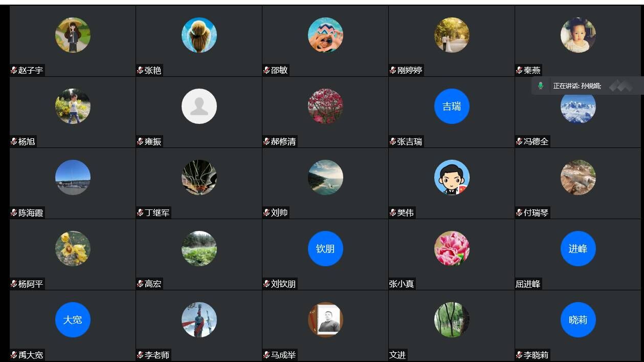Viewport: 644px width, 362px height.
Task: Select the blue 钦朋 avatar circle
Action: point(325,249)
